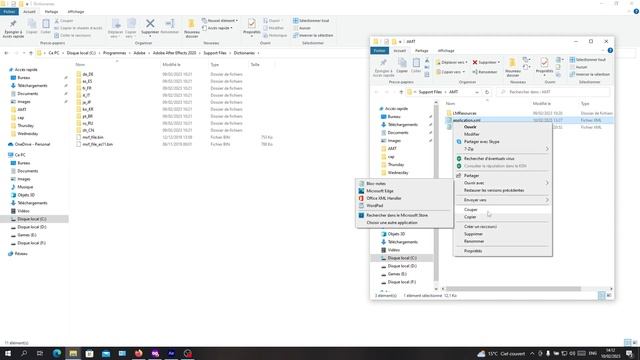
Task: Expand the 7-Zip submenu
Action: click(503, 149)
